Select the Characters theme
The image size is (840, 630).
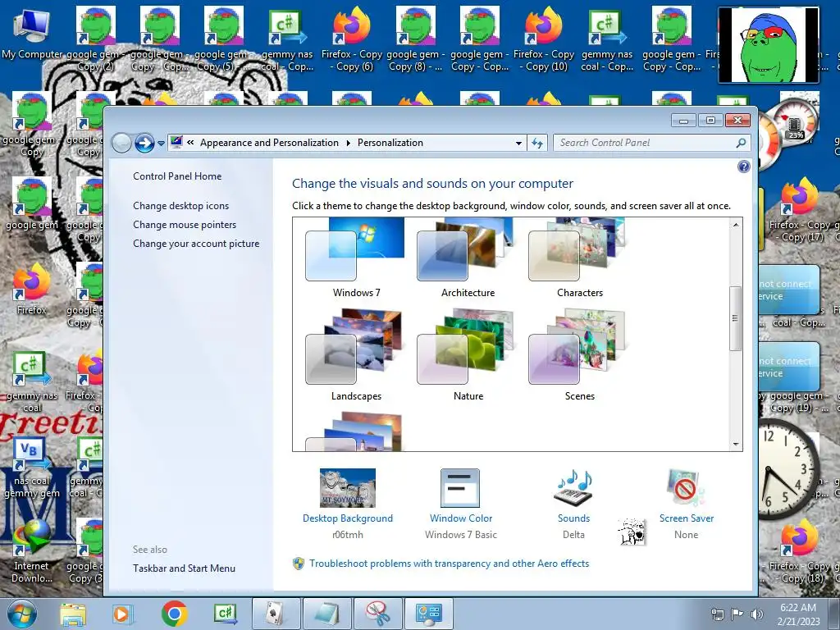tap(579, 258)
